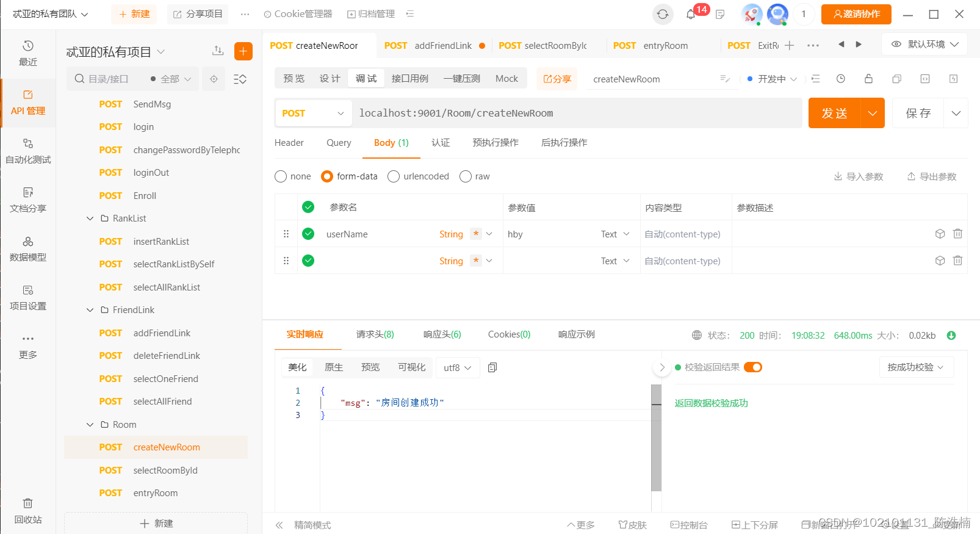
Task: Click the 分享项目 button
Action: [x=198, y=14]
